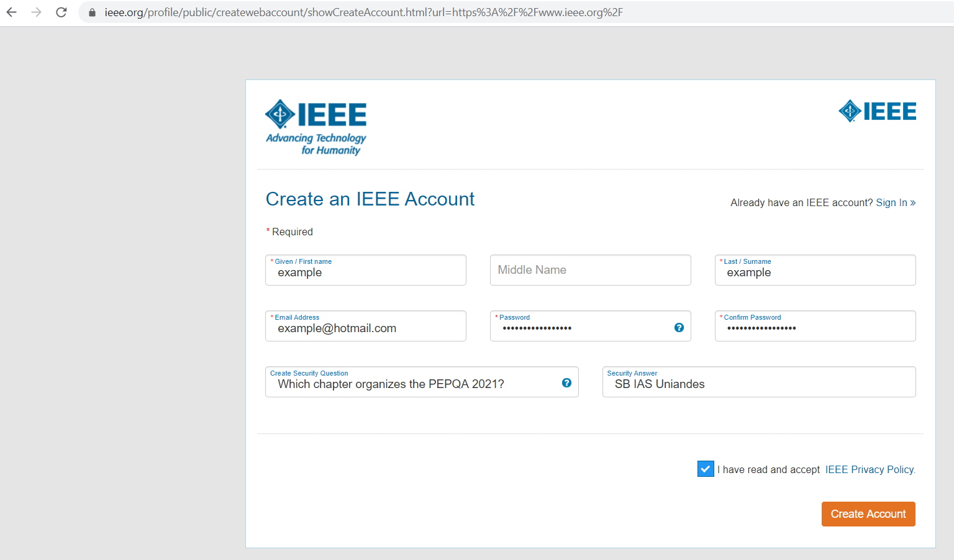The height and width of the screenshot is (560, 954).
Task: Select the browser address bar URL
Action: pyautogui.click(x=363, y=12)
